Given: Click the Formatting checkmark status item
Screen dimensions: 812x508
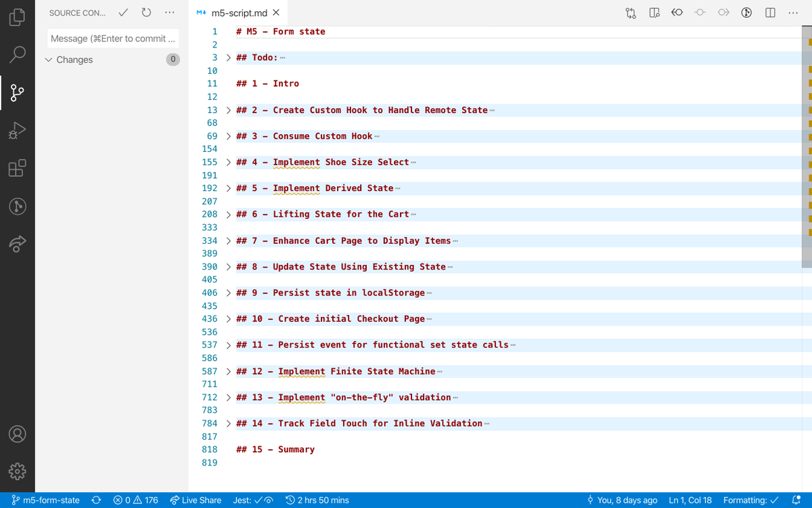Looking at the screenshot, I should click(x=750, y=500).
